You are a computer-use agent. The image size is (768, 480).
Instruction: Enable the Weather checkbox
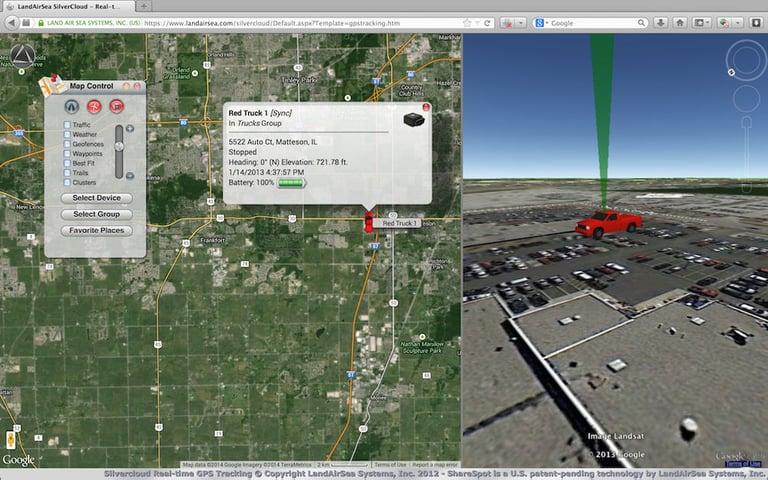click(67, 134)
